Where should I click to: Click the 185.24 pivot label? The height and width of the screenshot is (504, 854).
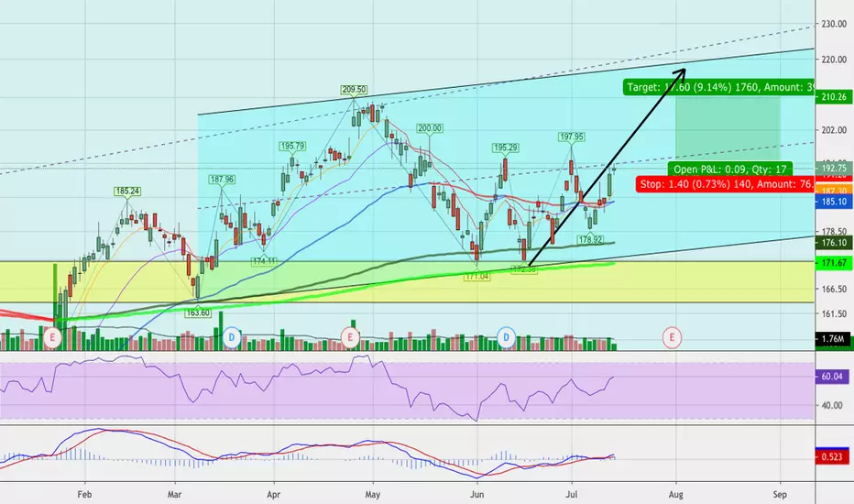127,192
